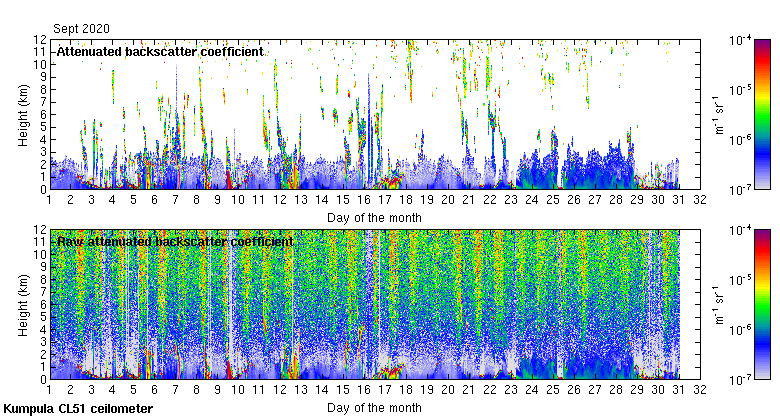Image resolution: width=780 pixels, height=420 pixels.
Task: Click the top color bar's units label
Action: coord(719,115)
